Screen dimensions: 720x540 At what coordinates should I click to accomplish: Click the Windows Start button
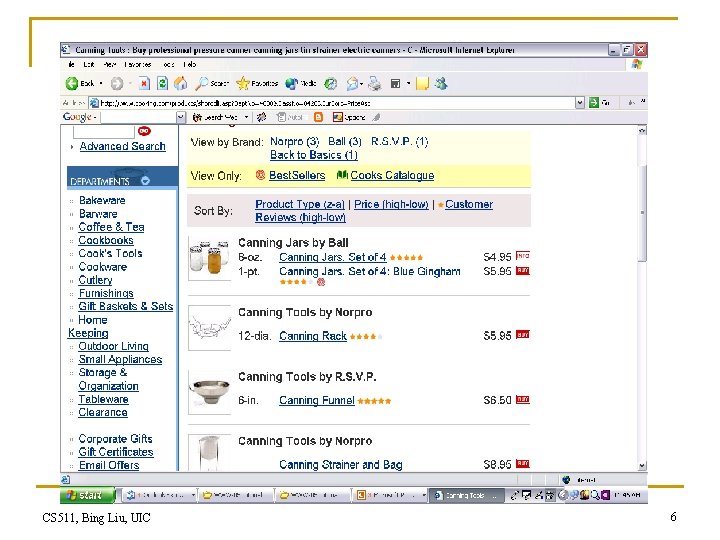86,495
